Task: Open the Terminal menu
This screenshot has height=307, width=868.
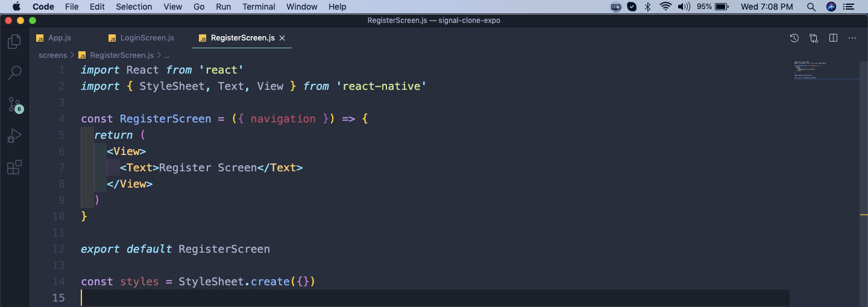Action: pos(259,7)
